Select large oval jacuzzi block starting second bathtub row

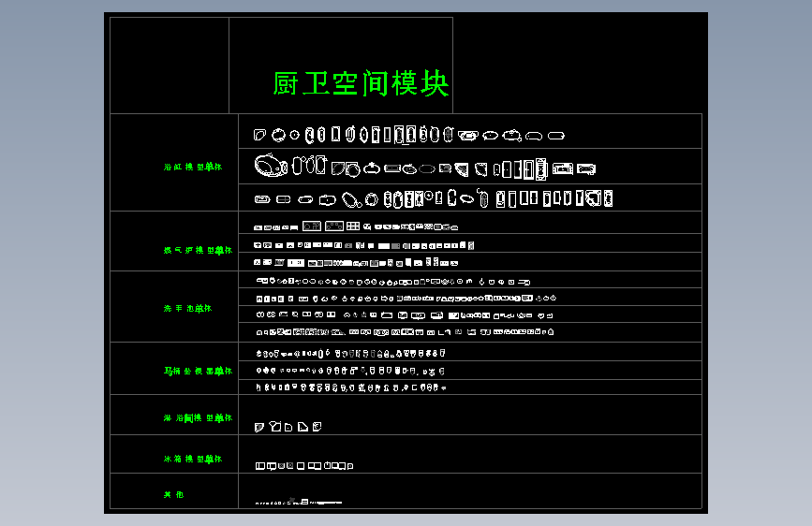click(271, 166)
